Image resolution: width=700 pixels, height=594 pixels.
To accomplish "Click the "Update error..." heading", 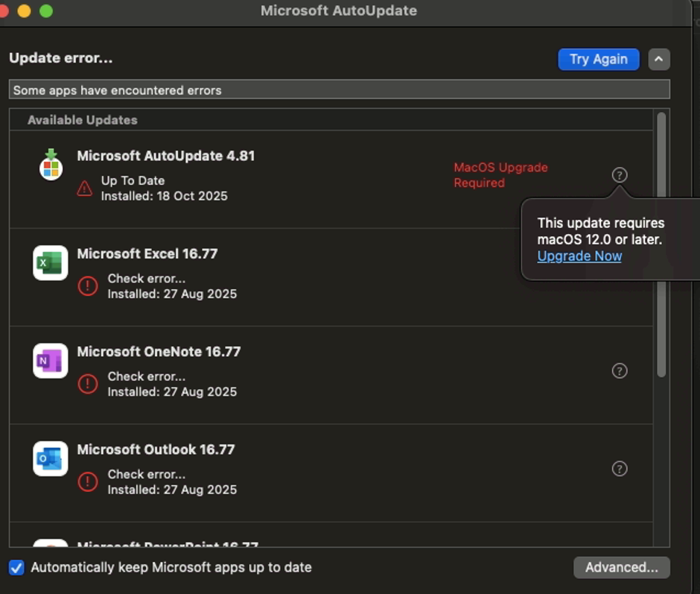I will [x=61, y=58].
